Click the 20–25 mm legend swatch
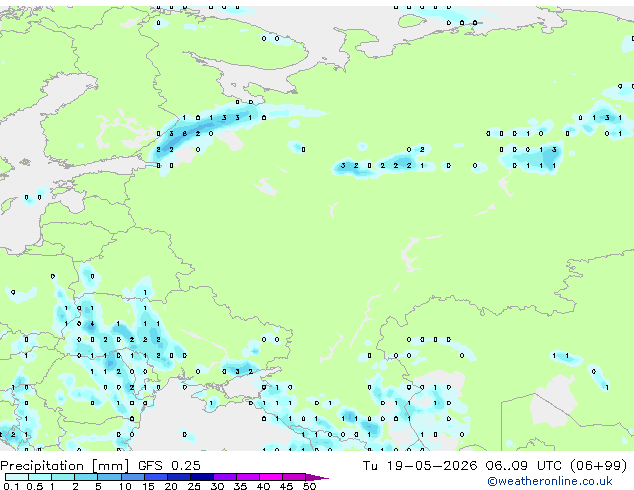Screen dimensions: 634x490 tap(178, 477)
